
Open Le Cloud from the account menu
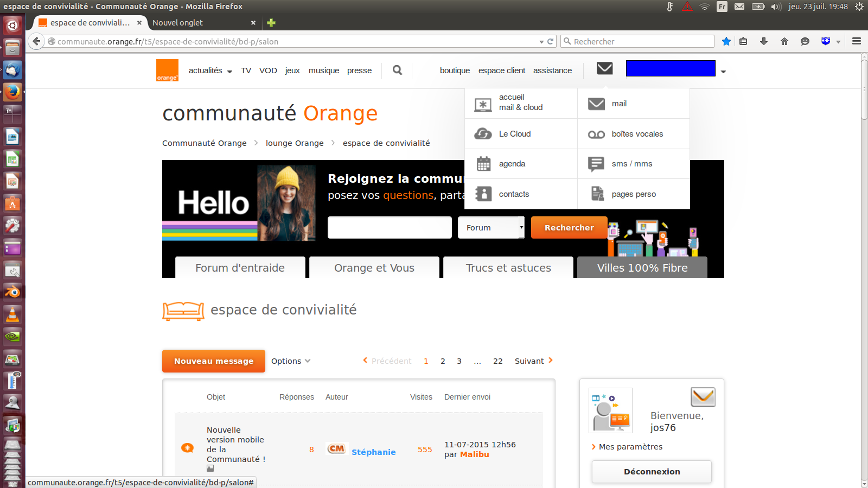pyautogui.click(x=482, y=133)
